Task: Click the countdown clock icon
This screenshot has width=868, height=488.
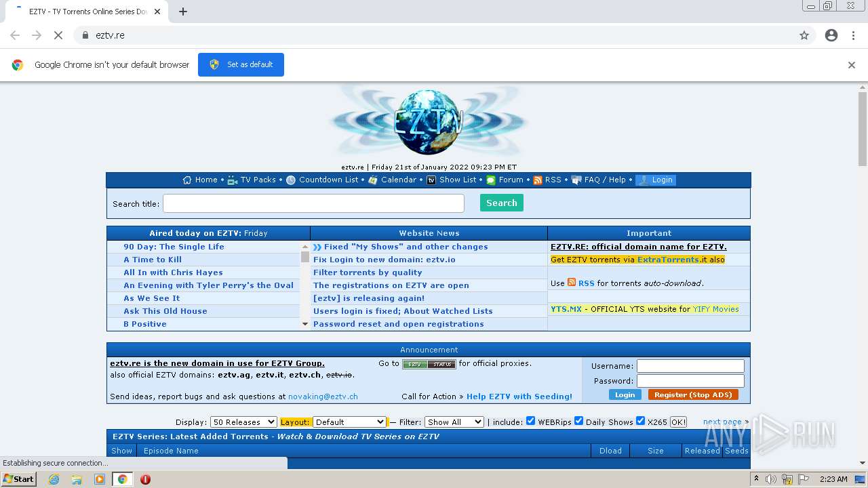Action: (291, 180)
